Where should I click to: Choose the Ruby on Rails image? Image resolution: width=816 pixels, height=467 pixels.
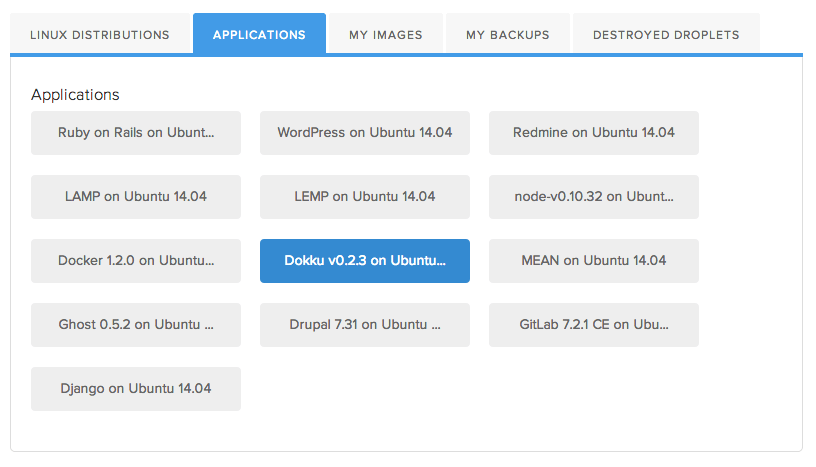[136, 132]
